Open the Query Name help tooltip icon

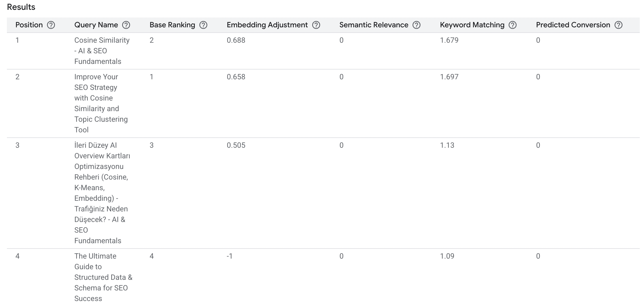[x=126, y=25]
